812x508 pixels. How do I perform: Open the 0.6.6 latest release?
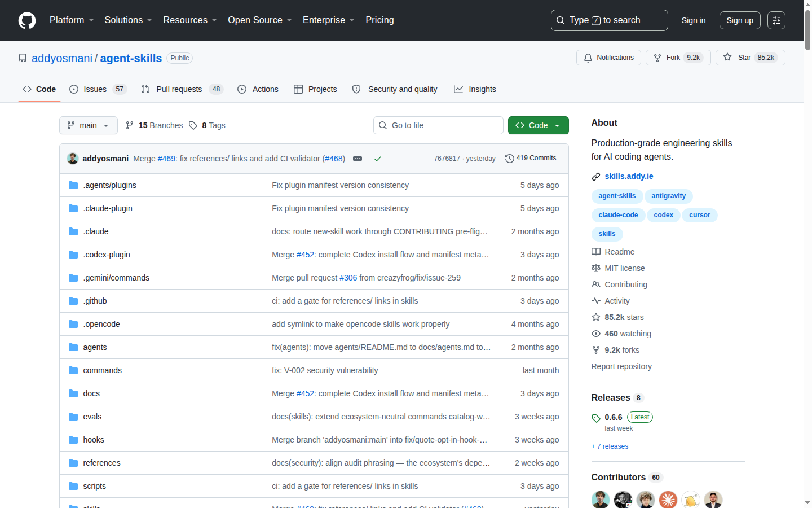click(614, 417)
